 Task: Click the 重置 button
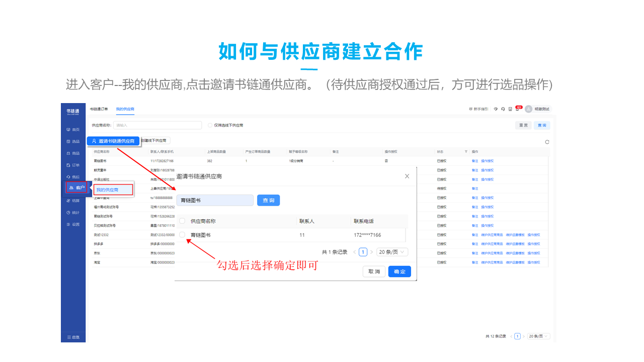click(x=523, y=125)
